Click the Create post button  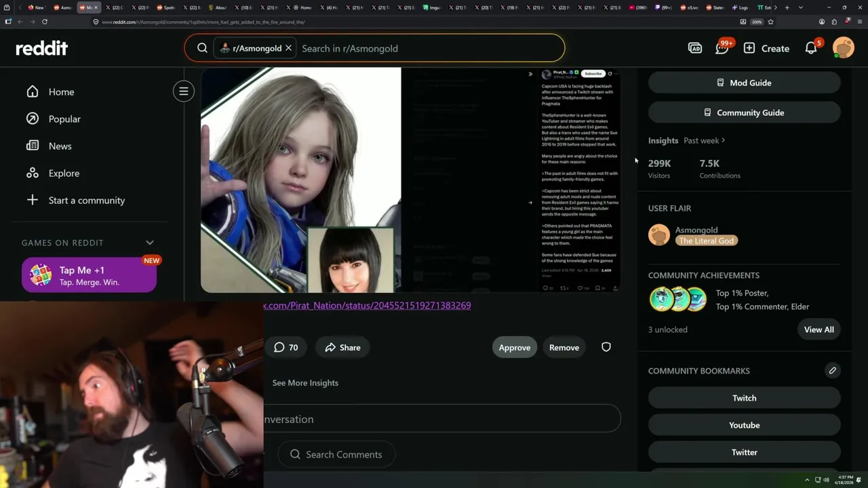tap(766, 48)
